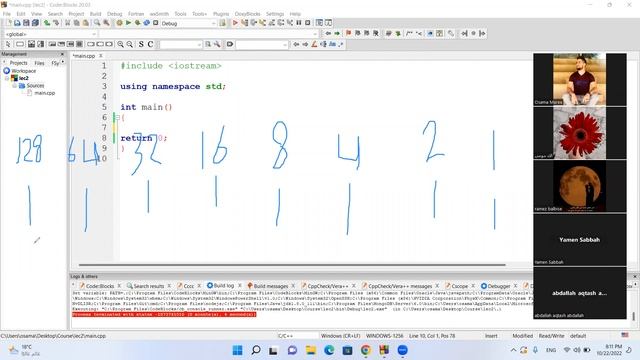Click the Find magnifier icon
The height and width of the screenshot is (360, 640).
[97, 23]
